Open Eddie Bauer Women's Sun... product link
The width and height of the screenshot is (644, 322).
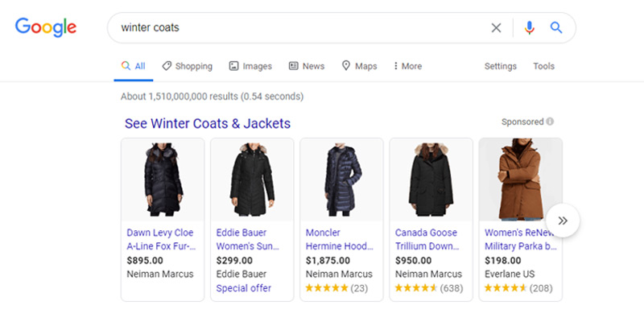point(248,239)
